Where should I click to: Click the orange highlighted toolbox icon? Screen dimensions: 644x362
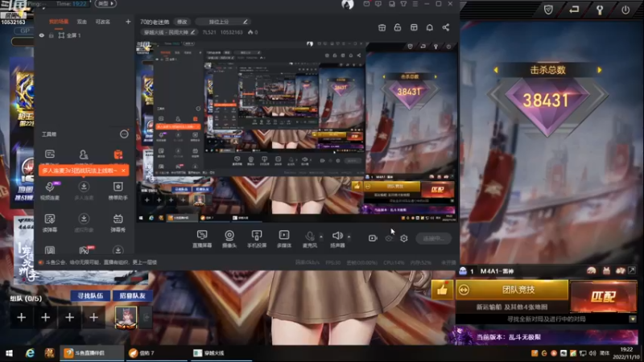coord(118,154)
